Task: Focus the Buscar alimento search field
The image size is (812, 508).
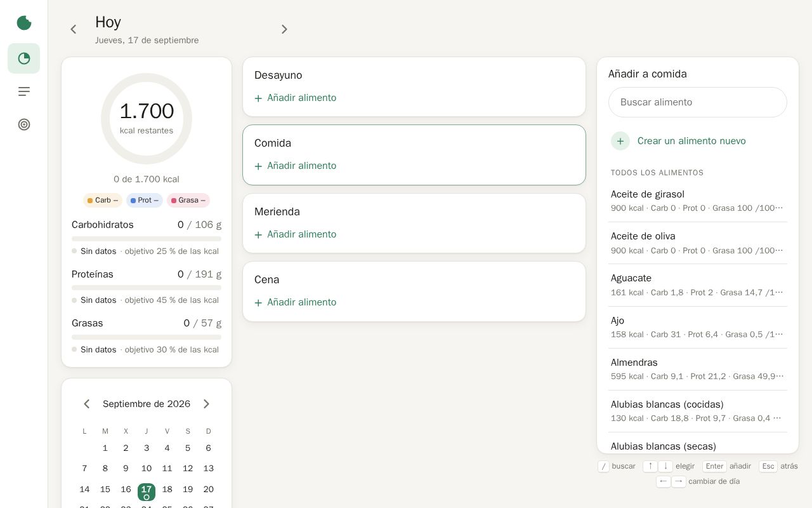Action: tap(698, 102)
